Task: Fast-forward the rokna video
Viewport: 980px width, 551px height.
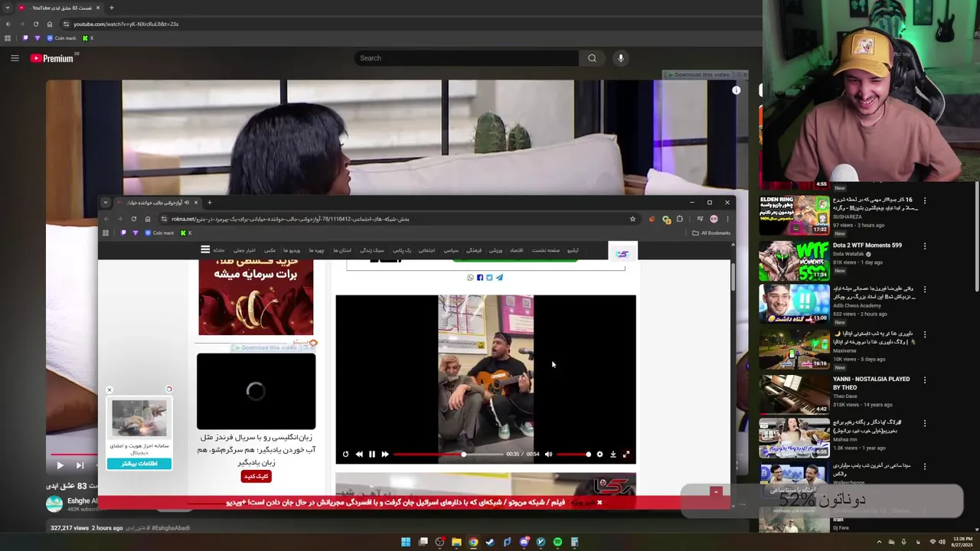Action: (x=385, y=454)
